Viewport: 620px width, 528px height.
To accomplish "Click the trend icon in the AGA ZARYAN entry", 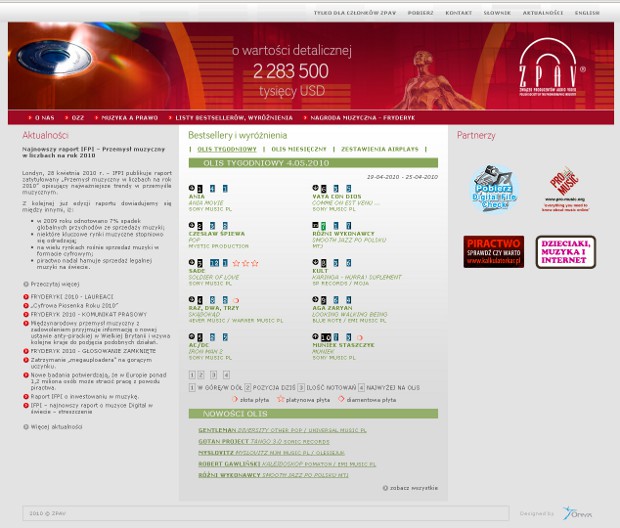I will 316,299.
